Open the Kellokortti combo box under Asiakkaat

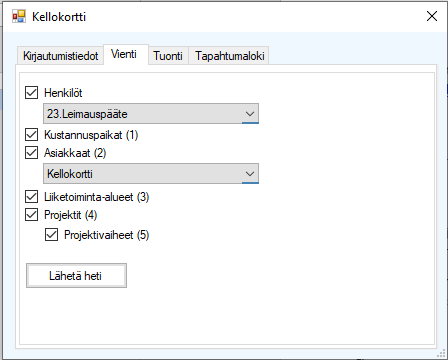151,173
